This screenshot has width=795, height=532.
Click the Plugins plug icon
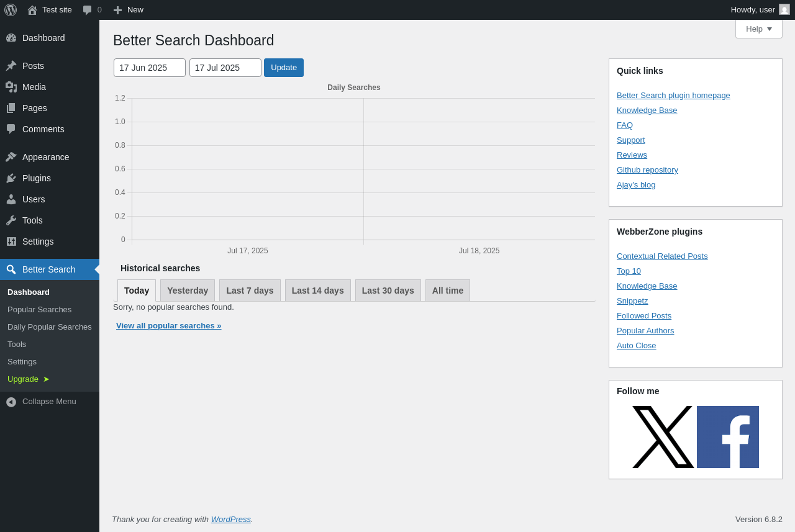11,178
